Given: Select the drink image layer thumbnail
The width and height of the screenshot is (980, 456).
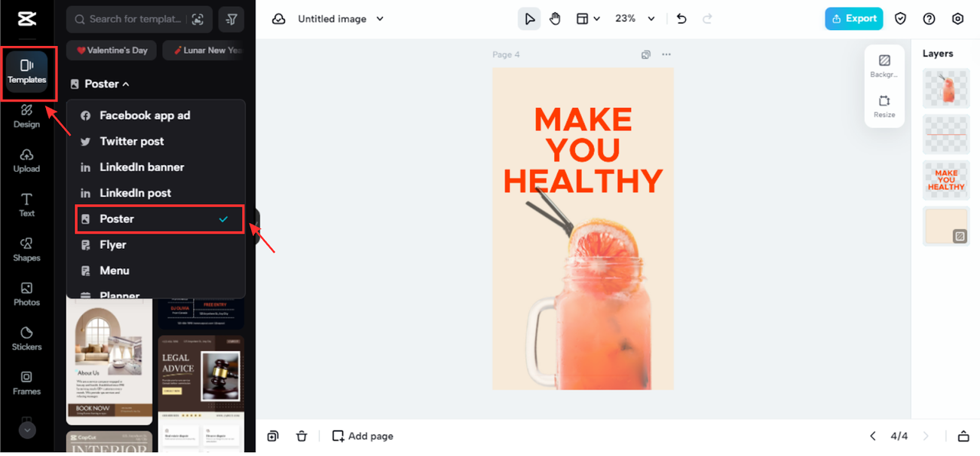Looking at the screenshot, I should [946, 88].
